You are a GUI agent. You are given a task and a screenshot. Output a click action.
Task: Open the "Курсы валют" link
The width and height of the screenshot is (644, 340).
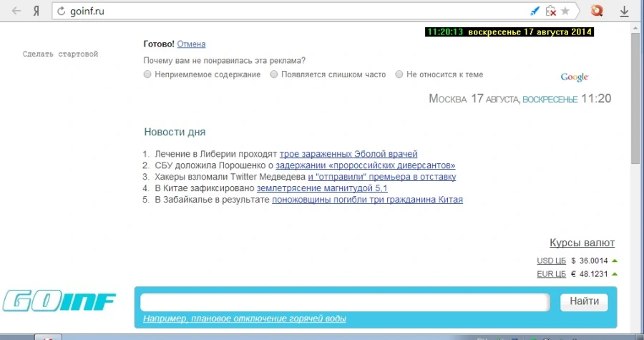pos(582,243)
